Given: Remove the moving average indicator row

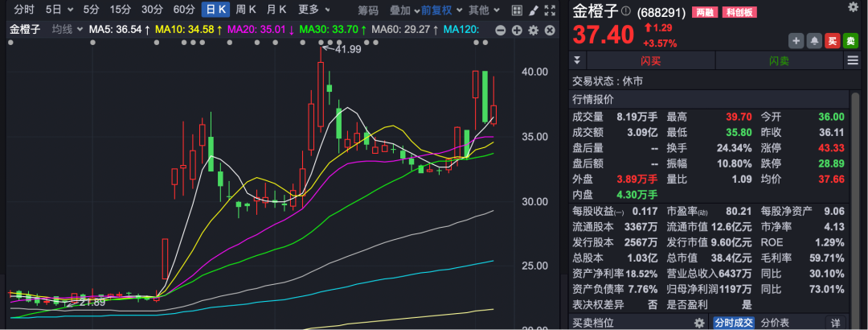Looking at the screenshot, I should (548, 30).
